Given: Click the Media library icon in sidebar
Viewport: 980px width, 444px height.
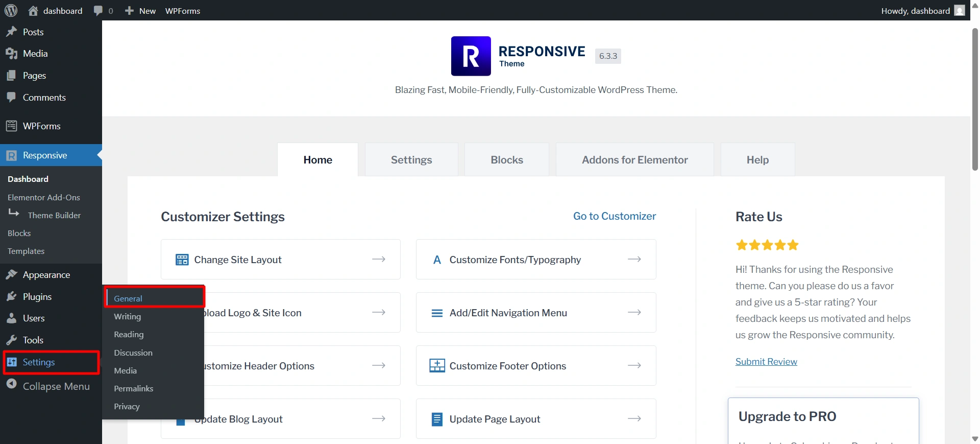Looking at the screenshot, I should pyautogui.click(x=12, y=54).
